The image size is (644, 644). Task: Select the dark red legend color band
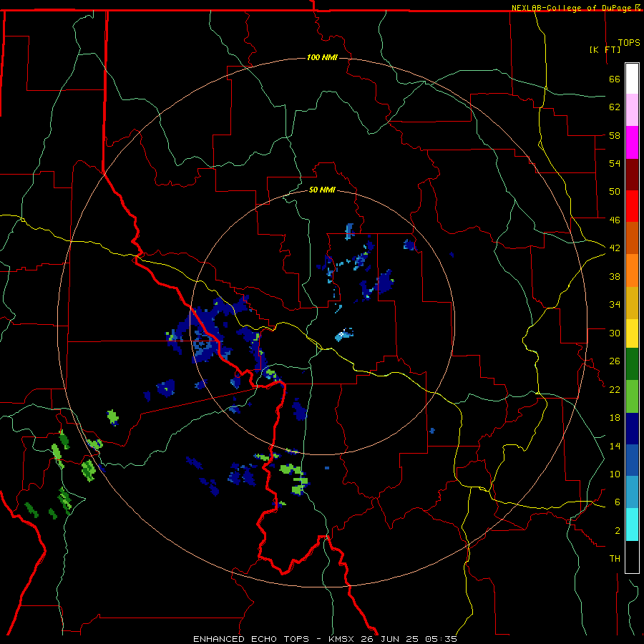632,174
